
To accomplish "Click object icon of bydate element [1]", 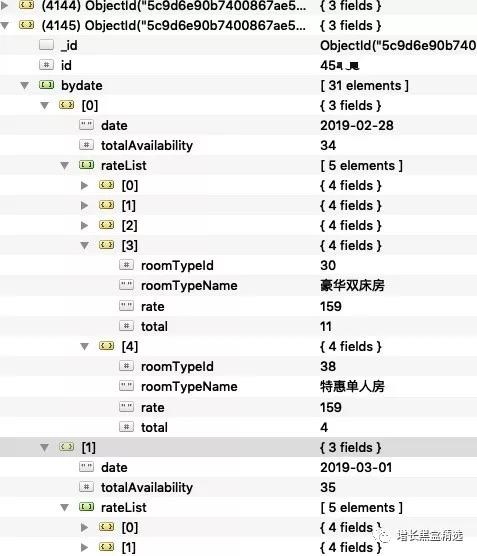I will (67, 447).
